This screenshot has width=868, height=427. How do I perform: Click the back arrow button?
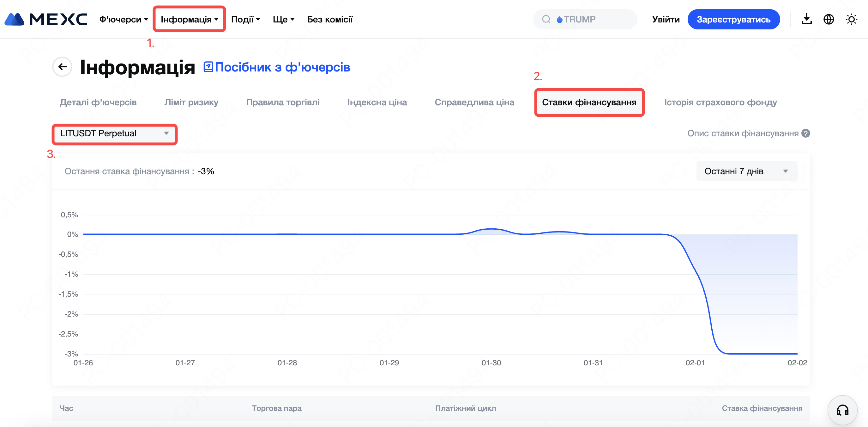[x=62, y=67]
